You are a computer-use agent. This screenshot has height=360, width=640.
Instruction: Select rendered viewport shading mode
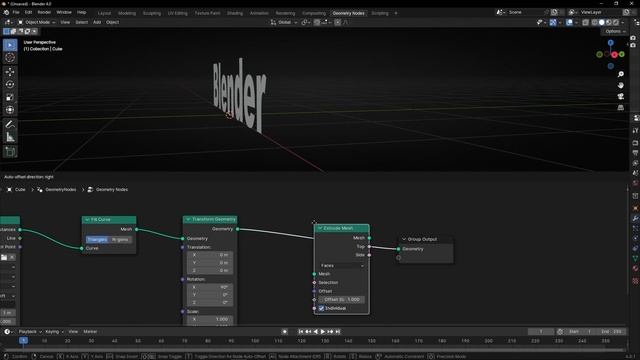(x=616, y=22)
